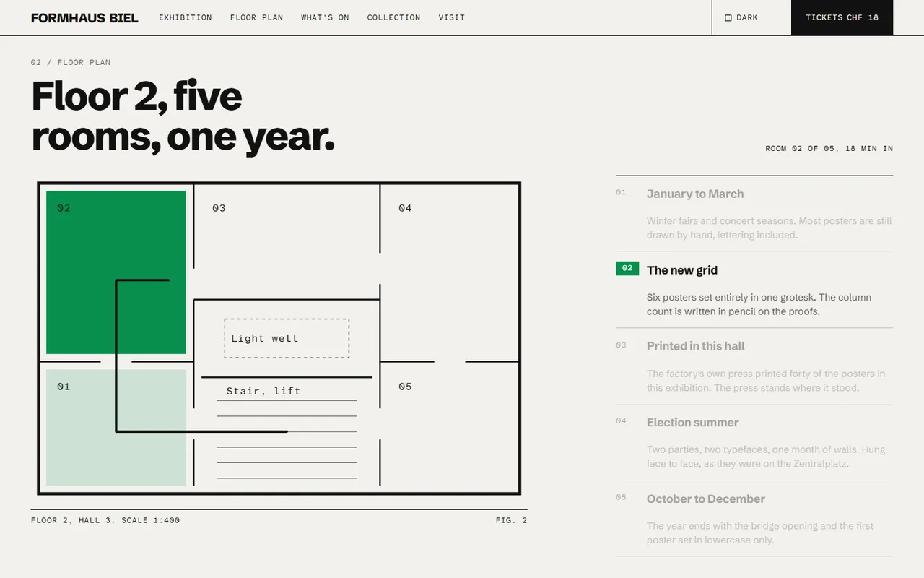Click the Stair, lift label on the plan
Screen dimensions: 924x578
[x=263, y=391]
